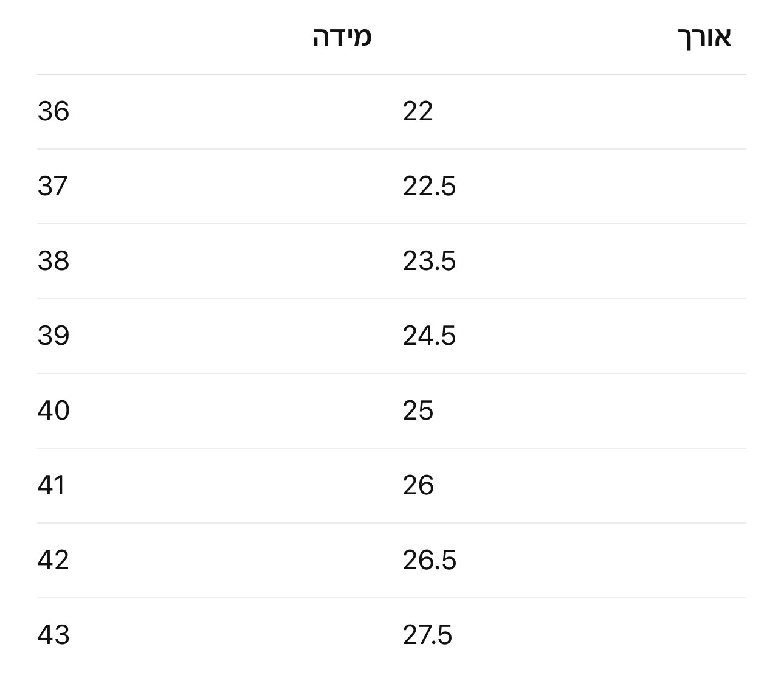
Task: Click the length value 22
Action: pyautogui.click(x=418, y=111)
